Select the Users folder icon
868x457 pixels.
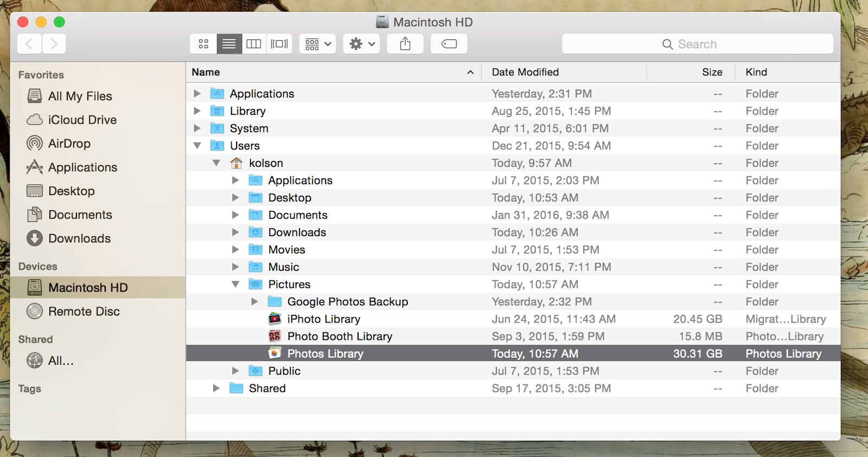(x=217, y=145)
